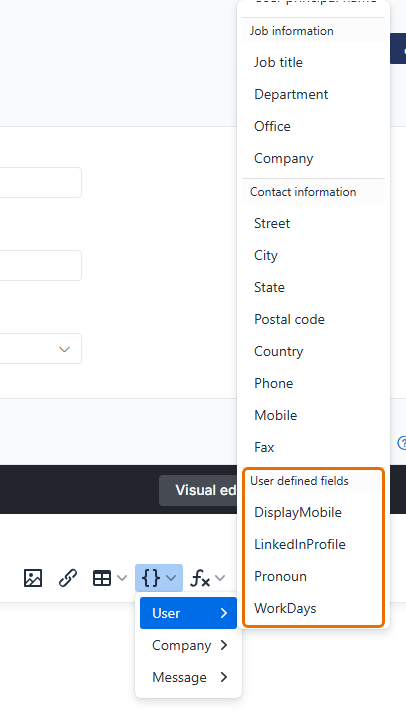Choose Department field
The width and height of the screenshot is (406, 714).
point(314,94)
